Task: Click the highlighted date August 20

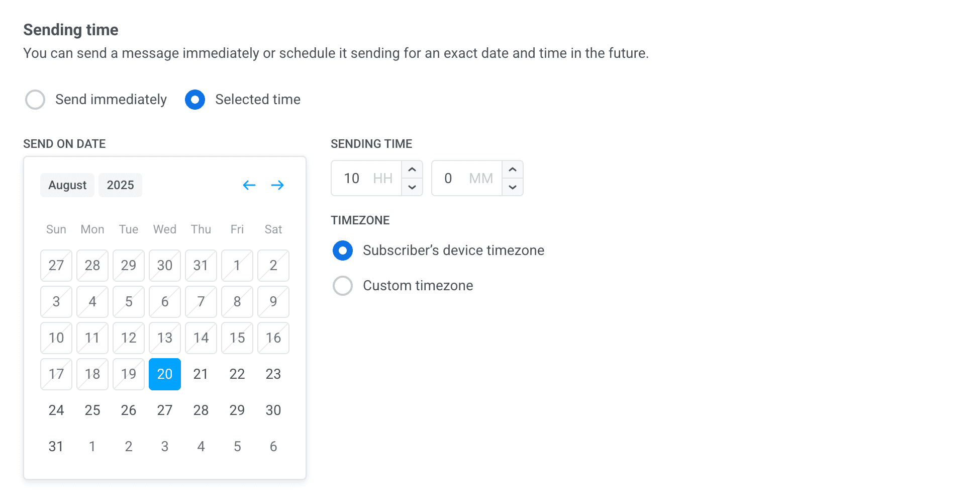Action: [164, 374]
